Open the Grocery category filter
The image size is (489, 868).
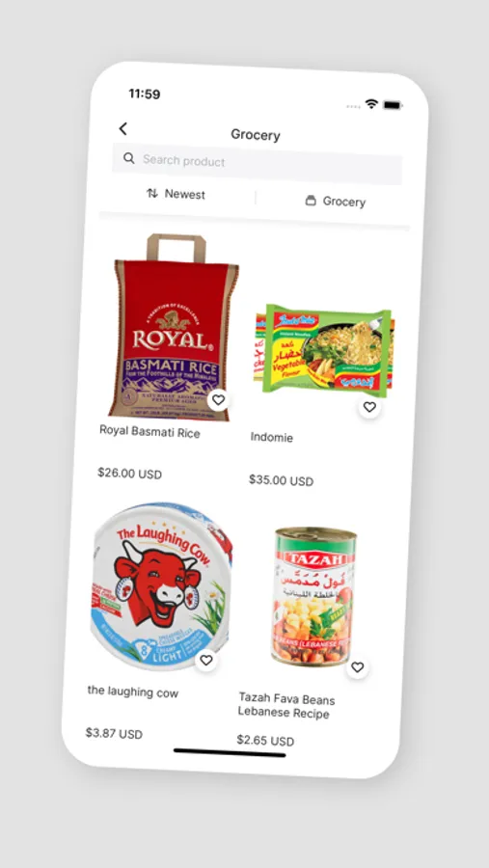coord(336,201)
